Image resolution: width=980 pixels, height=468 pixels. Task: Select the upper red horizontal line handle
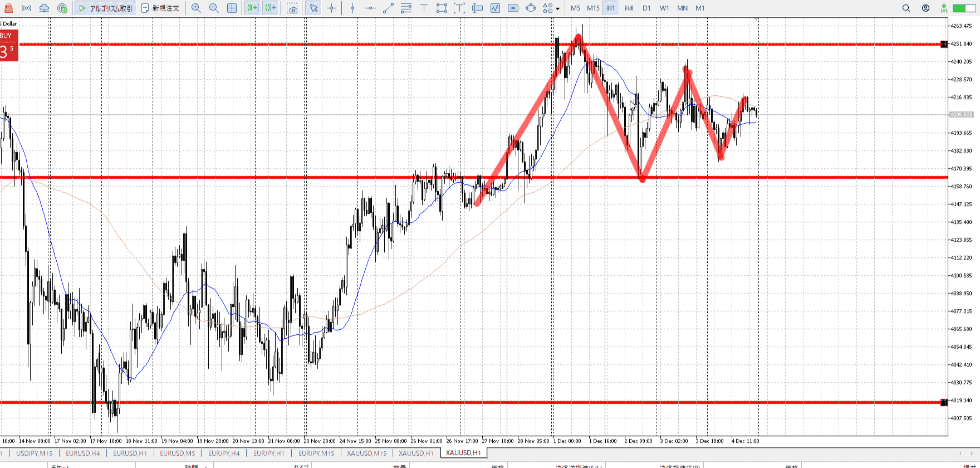coord(944,44)
